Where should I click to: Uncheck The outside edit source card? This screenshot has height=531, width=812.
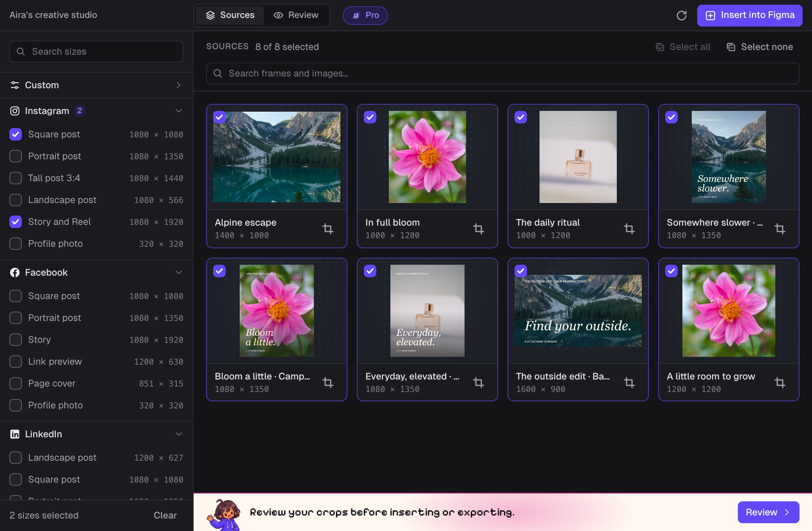point(521,271)
